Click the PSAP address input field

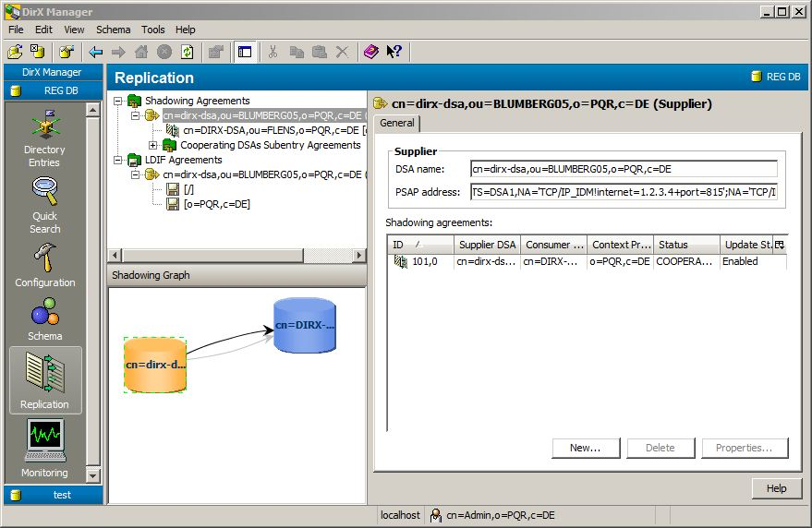click(x=624, y=192)
